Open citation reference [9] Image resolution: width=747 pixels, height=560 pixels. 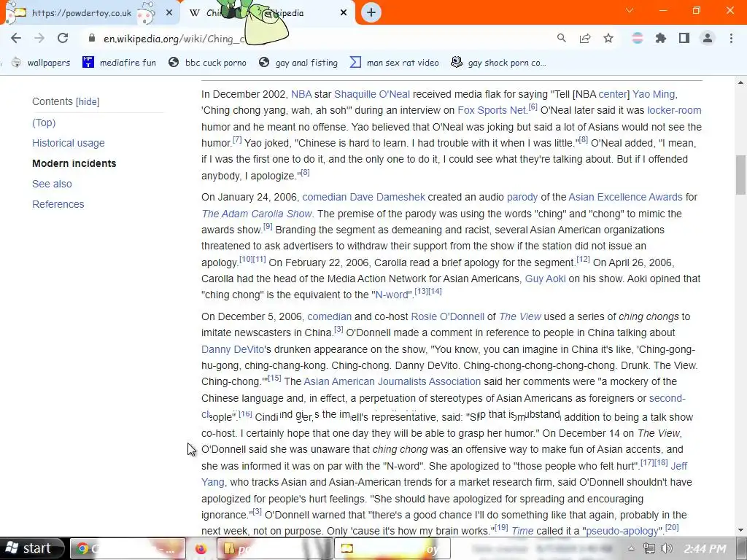pos(268,226)
